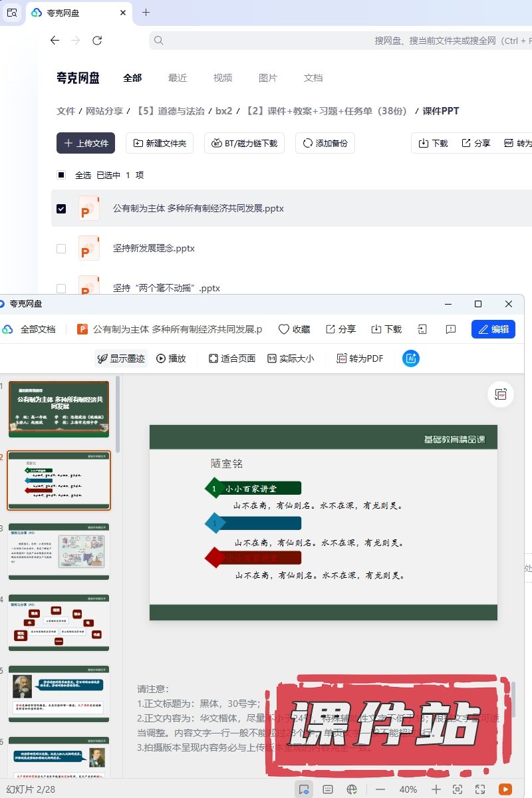Viewport: 532px width, 798px height.
Task: Open the export icon next to 下载
Action: (422, 329)
